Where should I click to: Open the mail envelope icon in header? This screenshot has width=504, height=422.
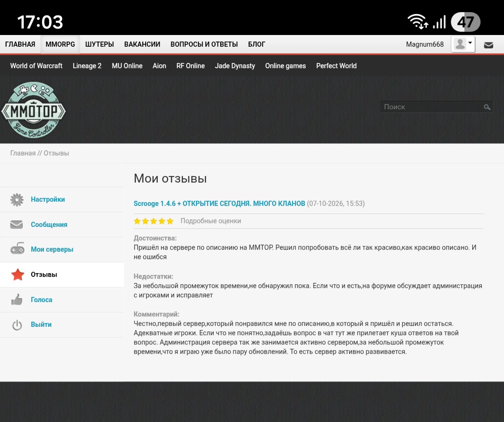pyautogui.click(x=489, y=45)
